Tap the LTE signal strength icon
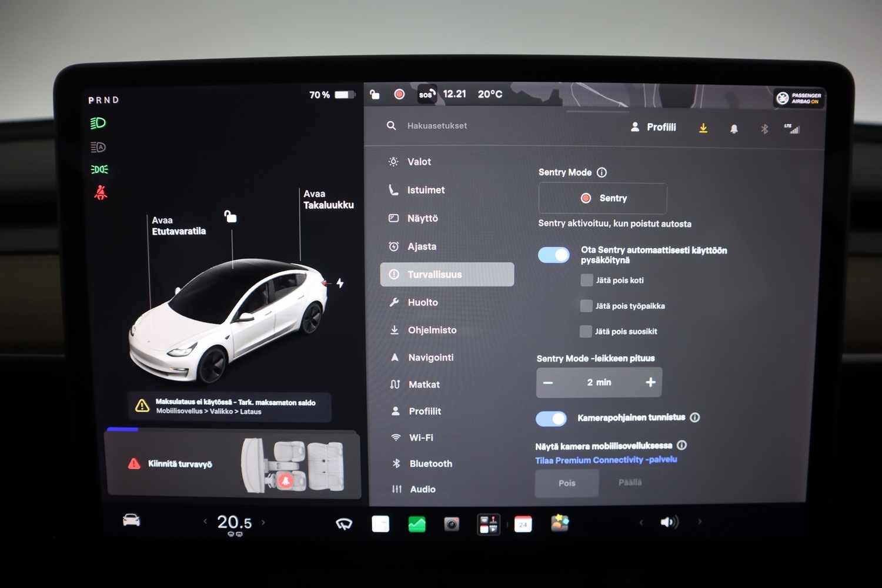 (792, 128)
